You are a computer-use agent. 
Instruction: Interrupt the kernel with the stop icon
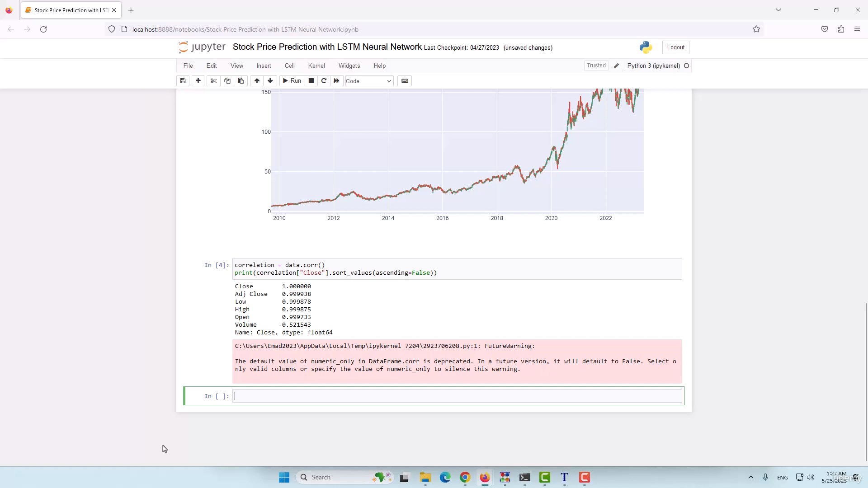click(311, 81)
